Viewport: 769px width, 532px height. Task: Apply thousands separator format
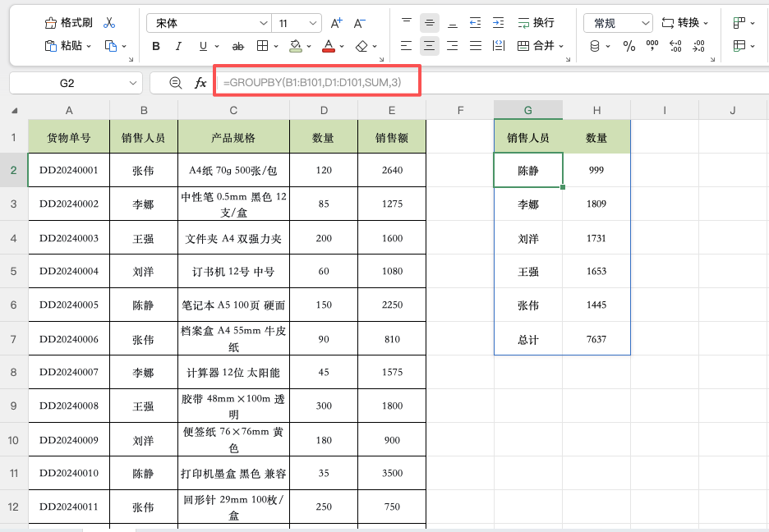pyautogui.click(x=652, y=46)
